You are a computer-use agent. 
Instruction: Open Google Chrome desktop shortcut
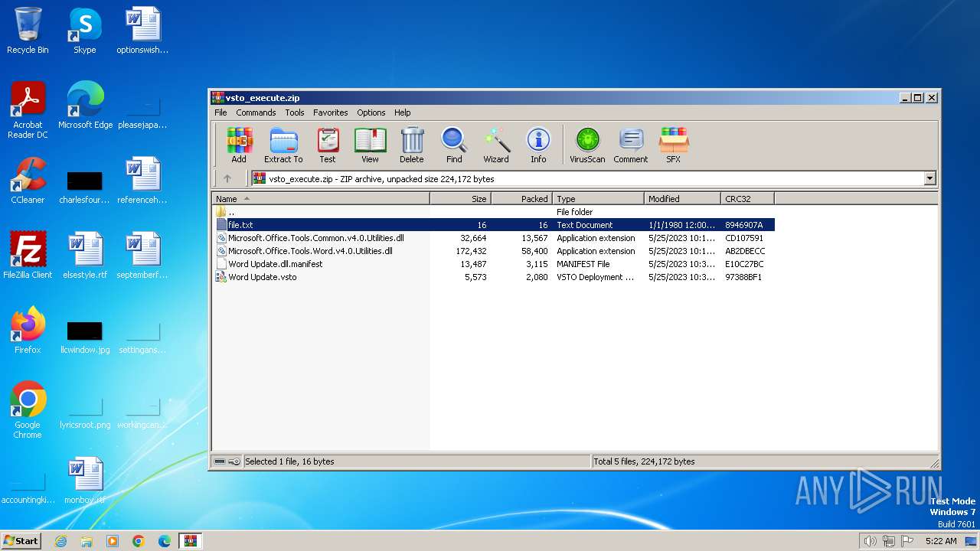pyautogui.click(x=28, y=411)
